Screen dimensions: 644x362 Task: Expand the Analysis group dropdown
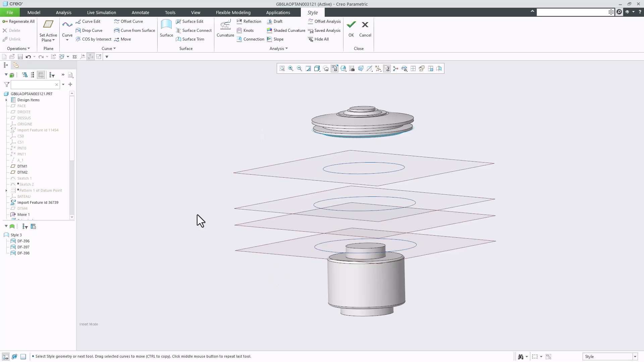click(279, 49)
